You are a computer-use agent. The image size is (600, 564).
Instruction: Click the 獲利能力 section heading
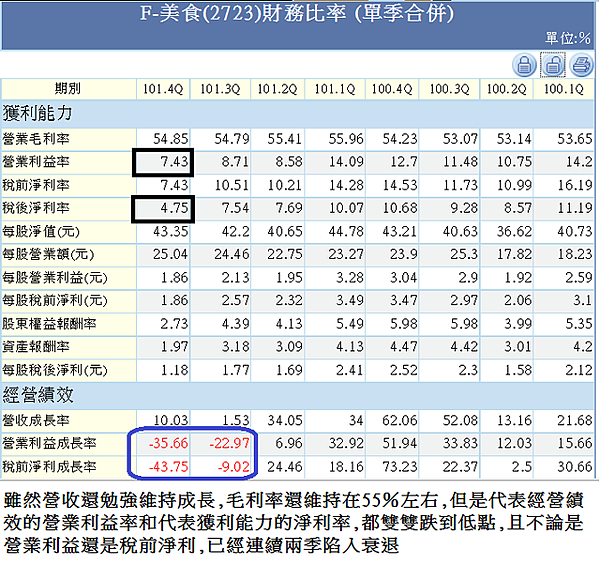point(38,113)
